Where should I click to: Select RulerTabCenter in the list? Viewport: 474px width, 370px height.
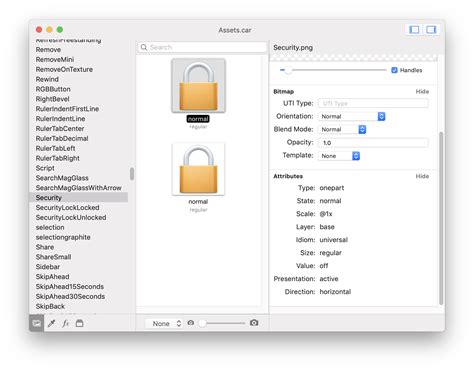60,129
